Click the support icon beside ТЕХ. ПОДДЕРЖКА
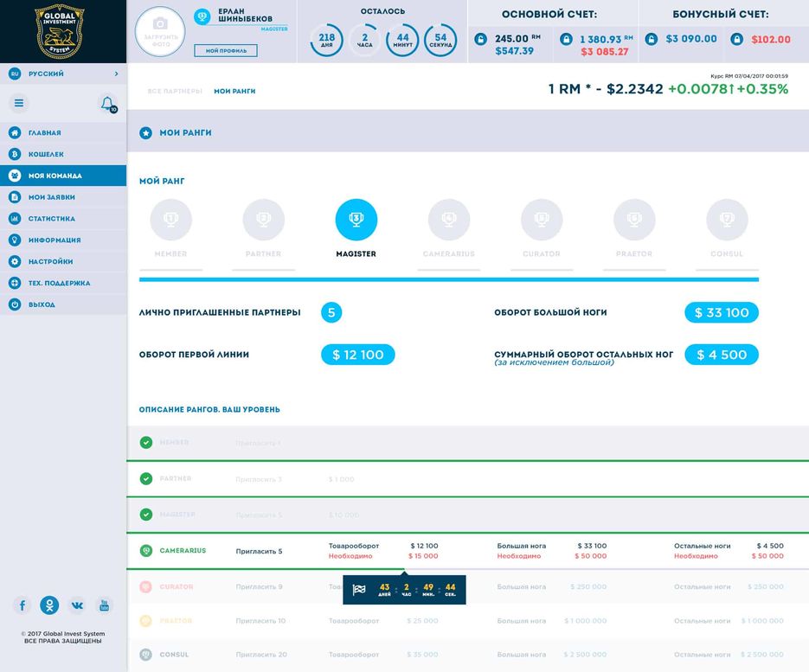This screenshot has height=672, width=809. [x=15, y=283]
